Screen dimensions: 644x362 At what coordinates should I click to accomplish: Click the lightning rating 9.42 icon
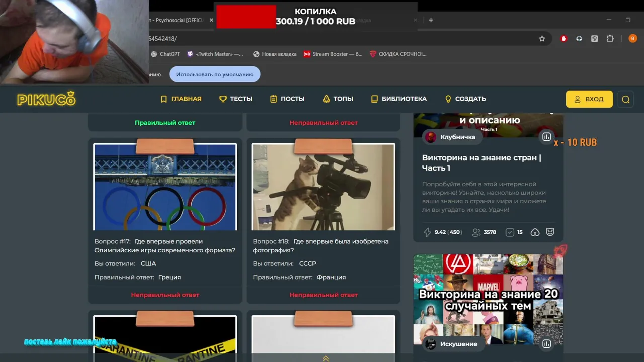(428, 232)
